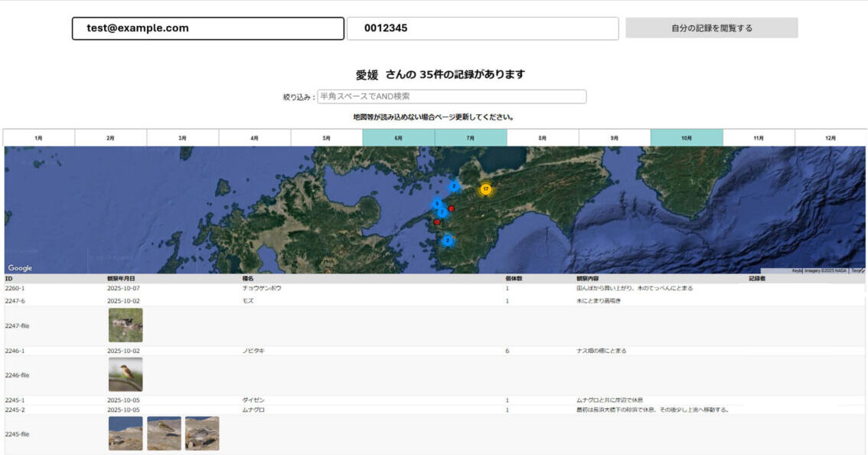Open record ID 2260-1 link

click(15, 289)
